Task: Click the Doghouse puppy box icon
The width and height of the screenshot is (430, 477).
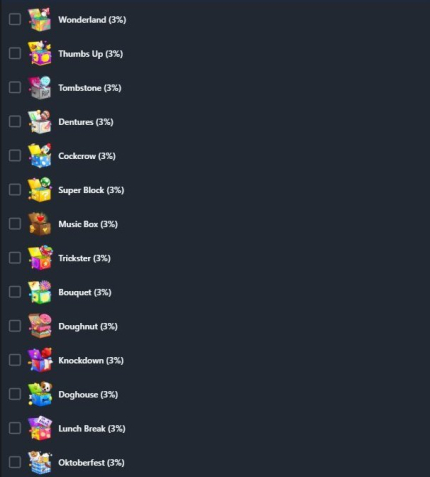Action: point(40,394)
